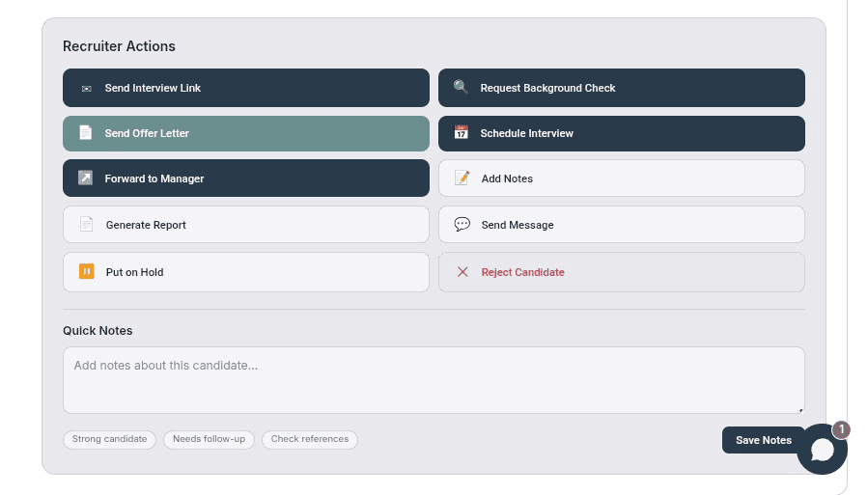Click the Request Background Check button
This screenshot has height=495, width=868.
[x=622, y=88]
